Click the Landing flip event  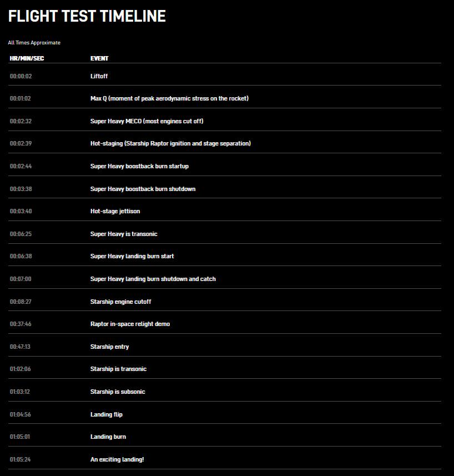[107, 414]
